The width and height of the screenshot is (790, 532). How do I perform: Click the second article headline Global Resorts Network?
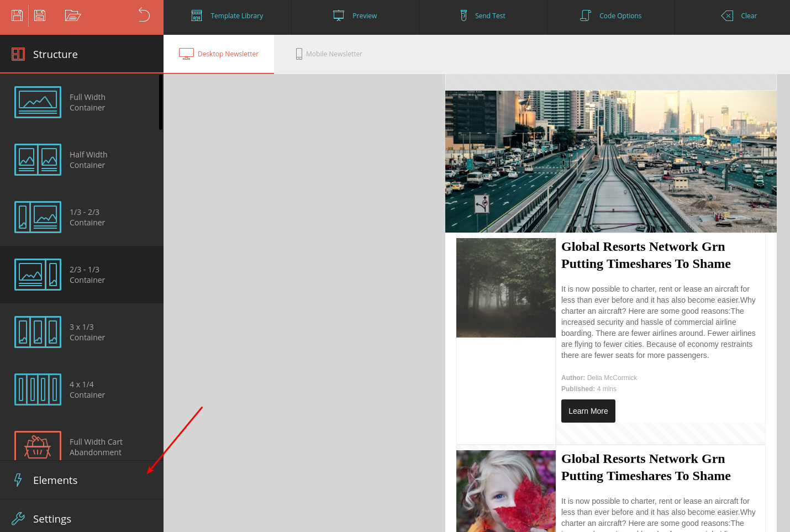646,467
